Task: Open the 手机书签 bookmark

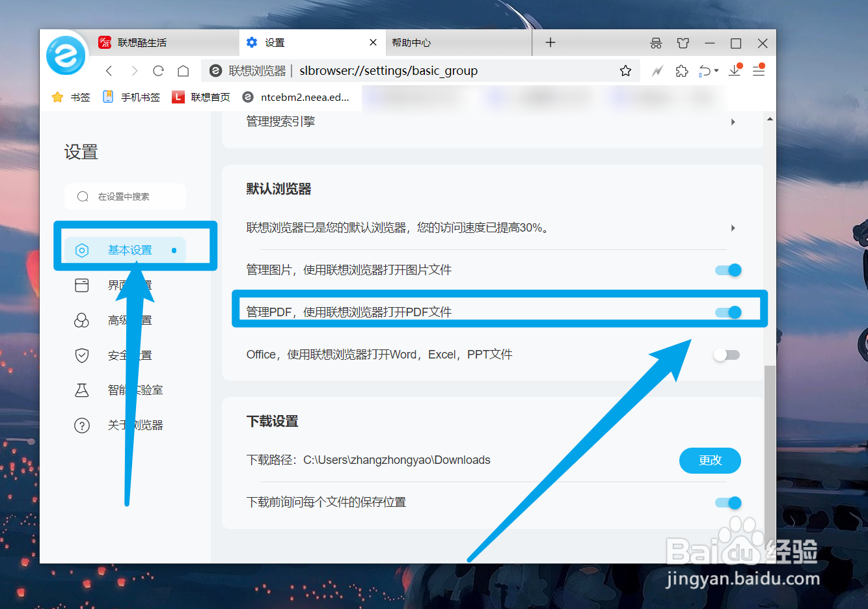Action: (x=131, y=97)
